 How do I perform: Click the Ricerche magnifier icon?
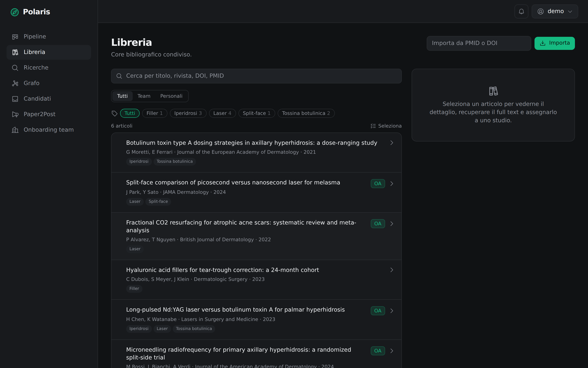15,68
